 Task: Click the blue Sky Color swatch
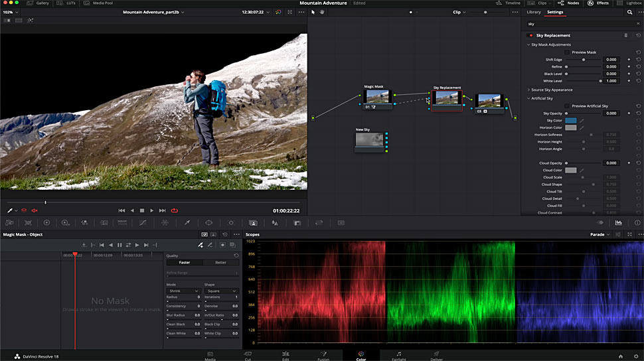point(571,120)
